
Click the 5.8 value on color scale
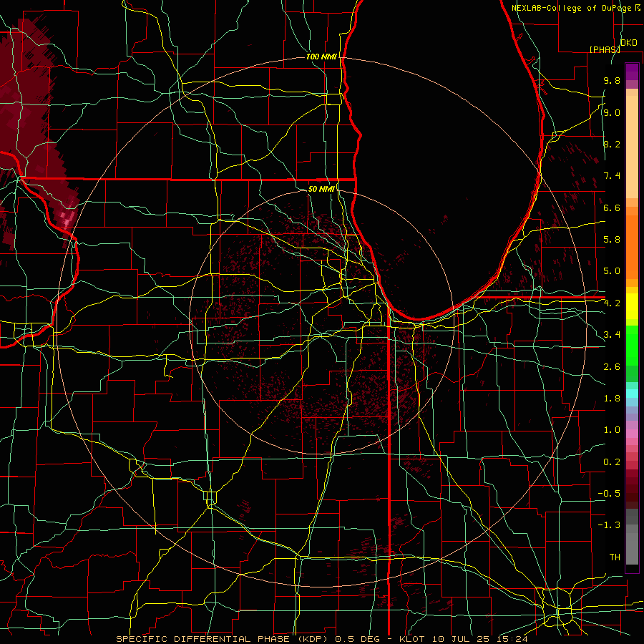(x=612, y=240)
